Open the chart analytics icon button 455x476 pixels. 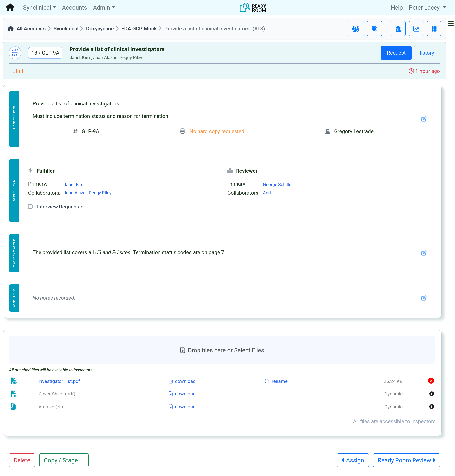416,29
